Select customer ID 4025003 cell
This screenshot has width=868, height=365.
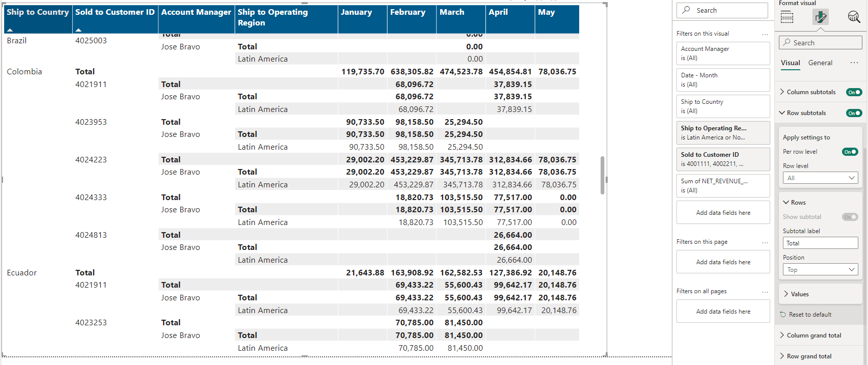91,41
